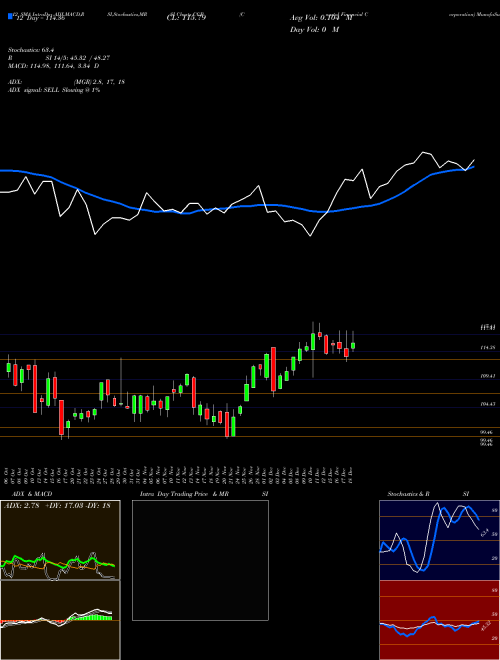Click 'ADX: 2.78 +DY: 17.03 -DY: 18' header

(57, 506)
